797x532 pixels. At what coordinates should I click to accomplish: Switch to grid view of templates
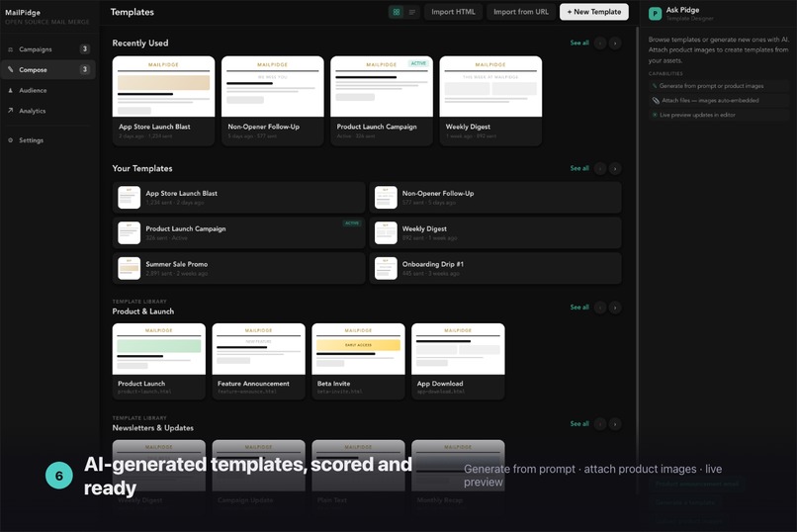click(x=396, y=12)
